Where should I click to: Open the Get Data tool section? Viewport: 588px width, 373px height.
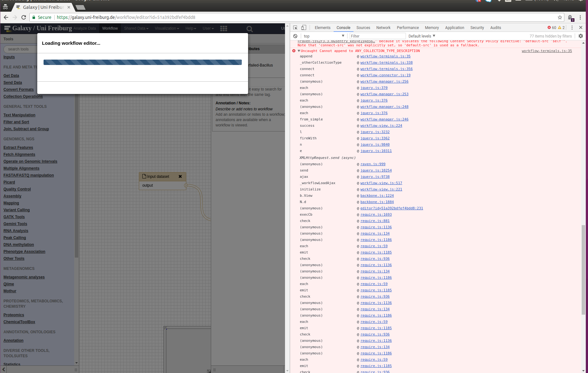11,76
